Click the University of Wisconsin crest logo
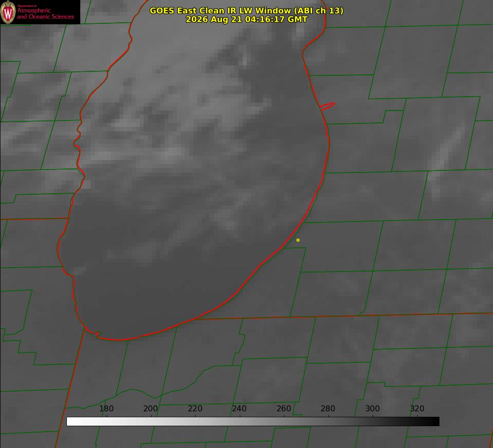This screenshot has height=448, width=493. point(8,12)
